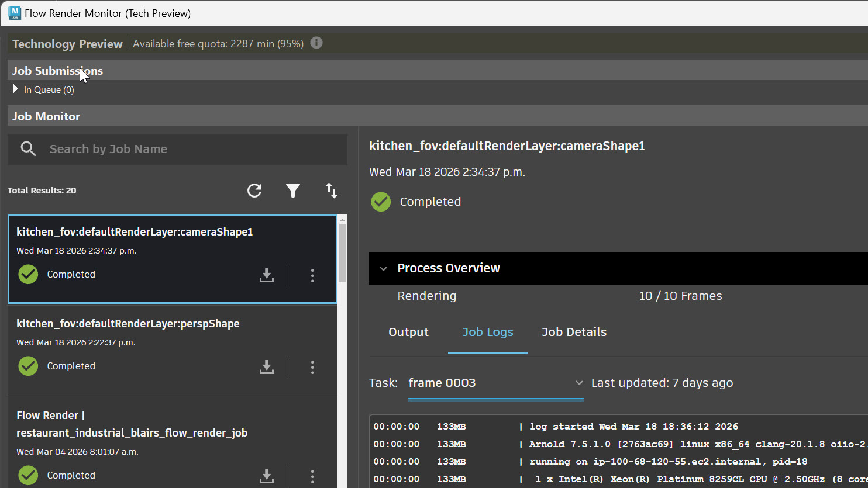
Task: Click Completed checkmark in cameraShape1 list card
Action: tap(28, 274)
